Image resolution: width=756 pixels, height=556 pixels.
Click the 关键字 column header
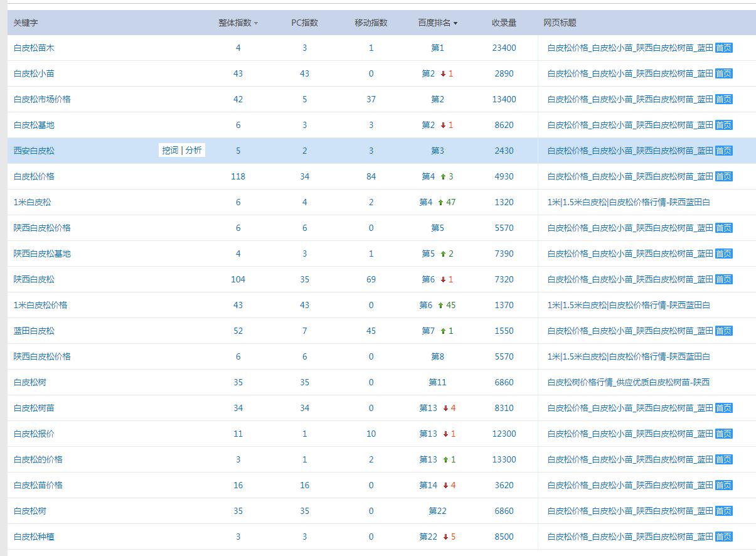pos(26,23)
